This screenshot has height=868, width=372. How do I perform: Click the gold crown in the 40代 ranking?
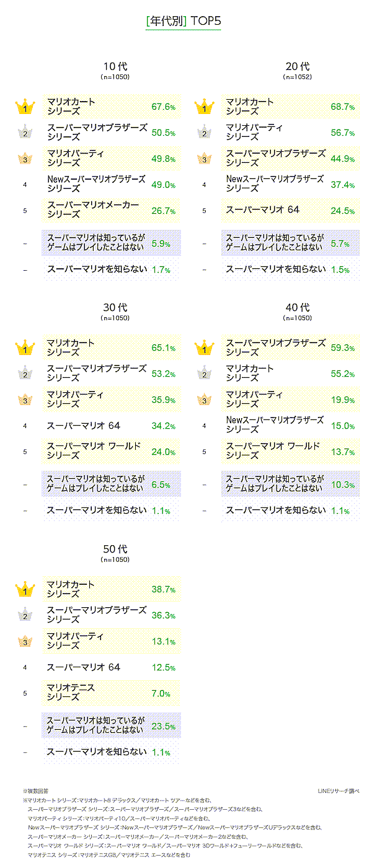(204, 348)
